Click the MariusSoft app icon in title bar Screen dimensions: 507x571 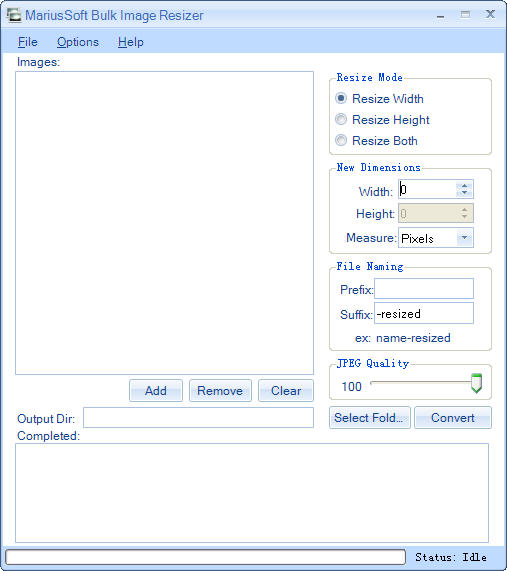(x=14, y=15)
